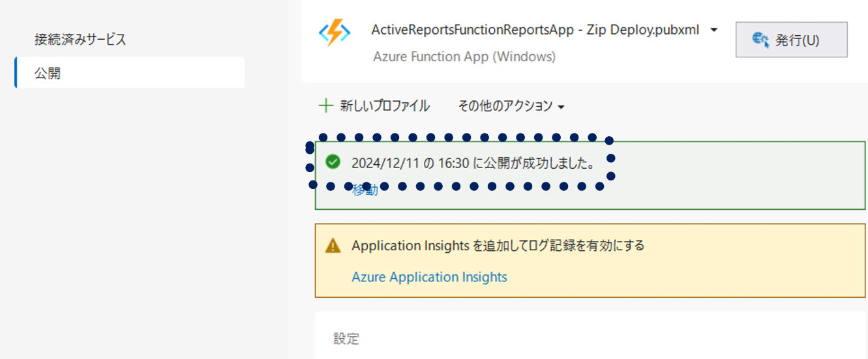
Task: Click the Azure Function App lightning icon
Action: pyautogui.click(x=335, y=33)
